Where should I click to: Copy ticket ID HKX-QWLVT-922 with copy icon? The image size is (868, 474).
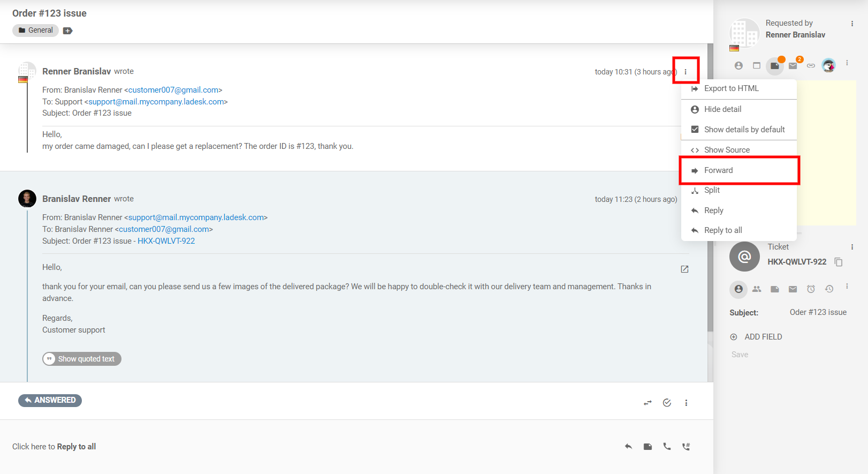[x=839, y=262]
